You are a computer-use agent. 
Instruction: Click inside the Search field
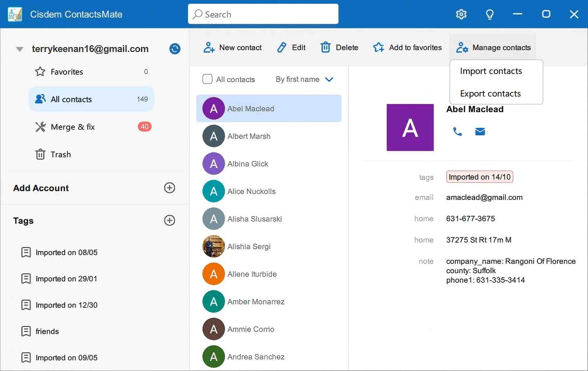click(263, 14)
